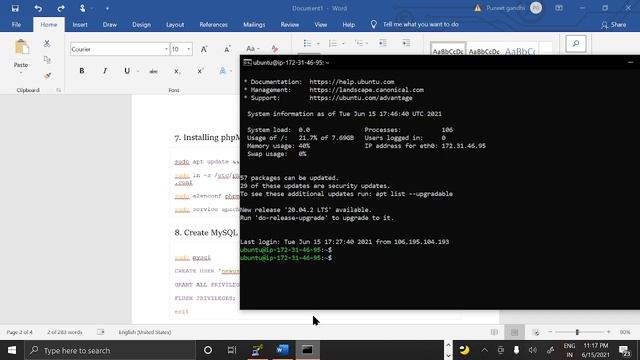
Task: Switch to Print Layout view
Action: point(514,332)
